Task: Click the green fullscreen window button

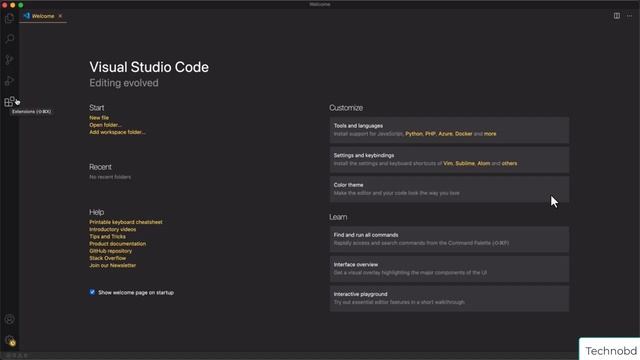Action: pos(21,5)
